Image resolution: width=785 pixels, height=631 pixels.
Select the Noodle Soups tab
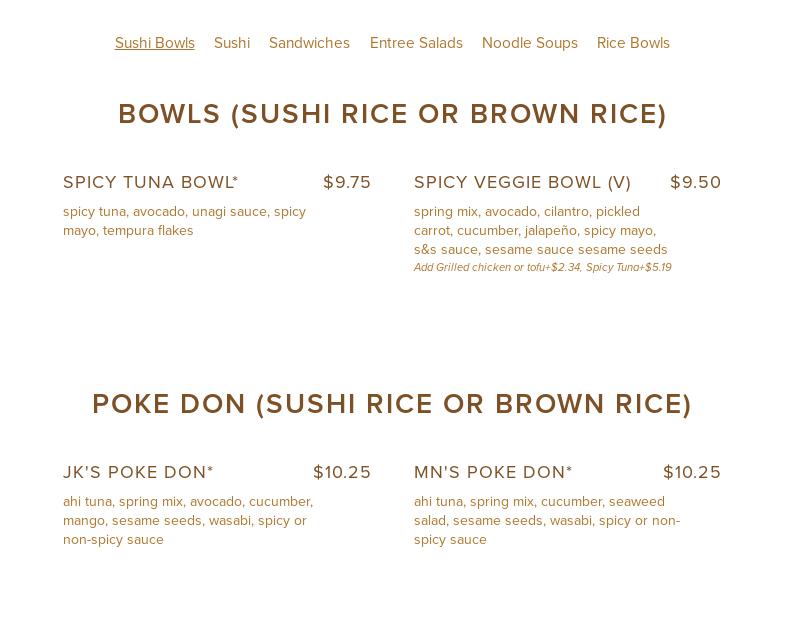530,43
